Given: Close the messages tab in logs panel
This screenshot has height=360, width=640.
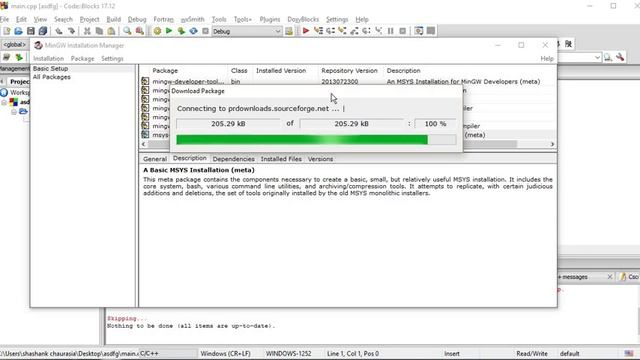Looking at the screenshot, I should (610, 277).
